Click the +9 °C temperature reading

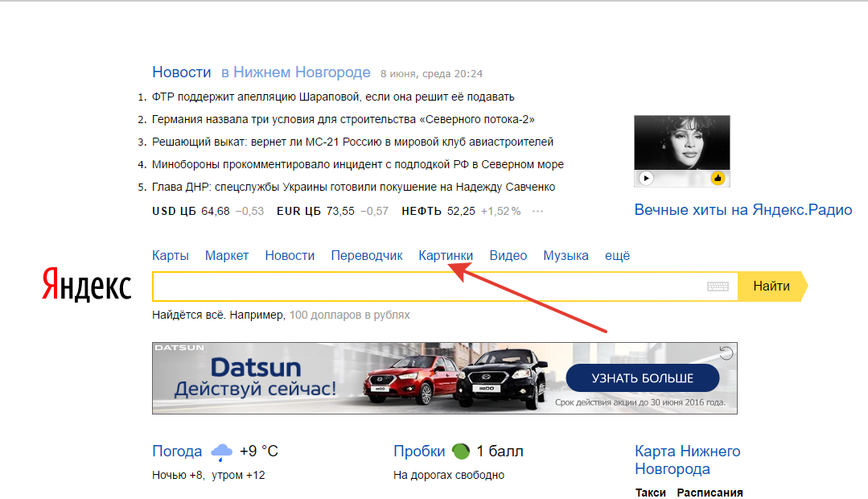point(258,452)
